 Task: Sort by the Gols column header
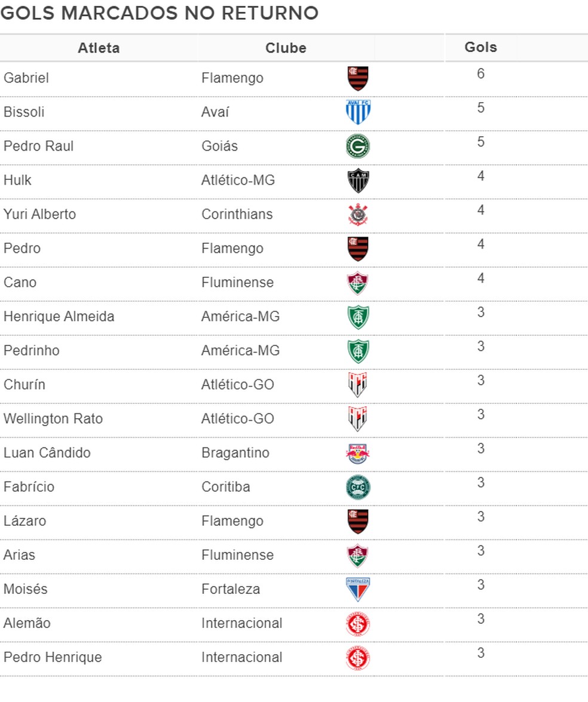pos(480,47)
